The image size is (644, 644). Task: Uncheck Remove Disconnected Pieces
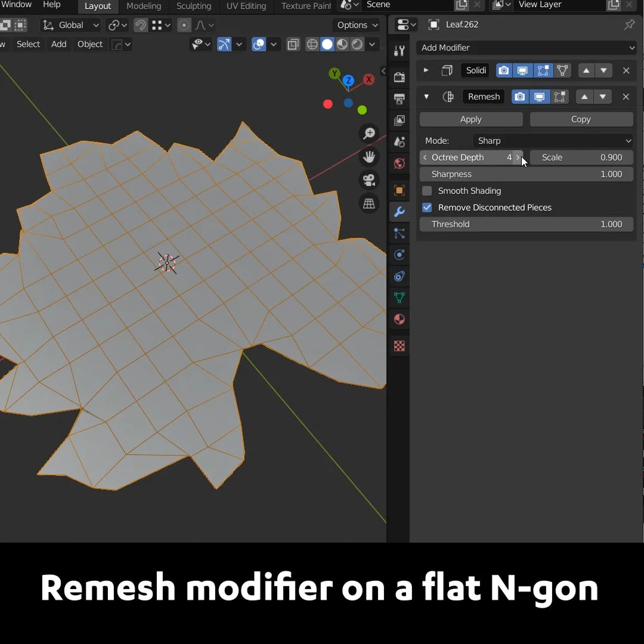click(427, 208)
